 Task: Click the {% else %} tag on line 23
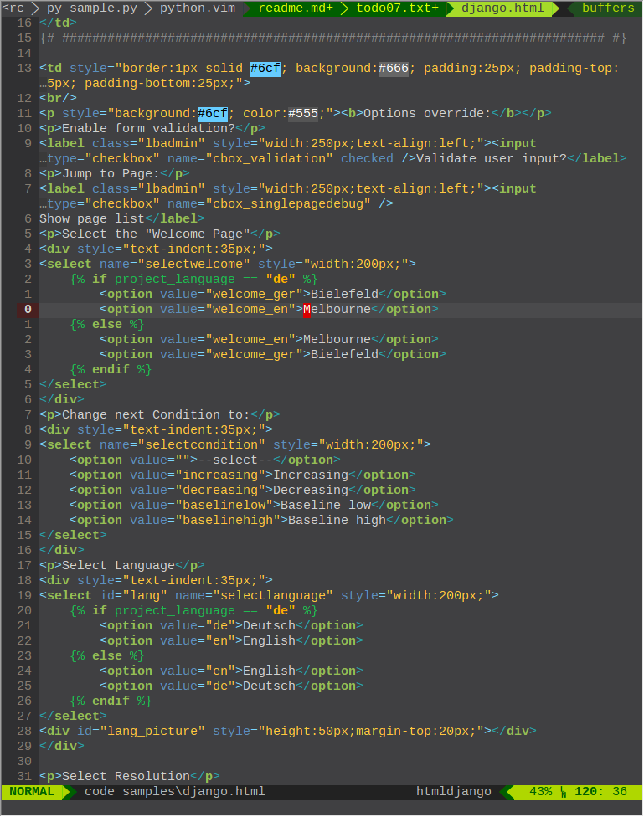[107, 656]
